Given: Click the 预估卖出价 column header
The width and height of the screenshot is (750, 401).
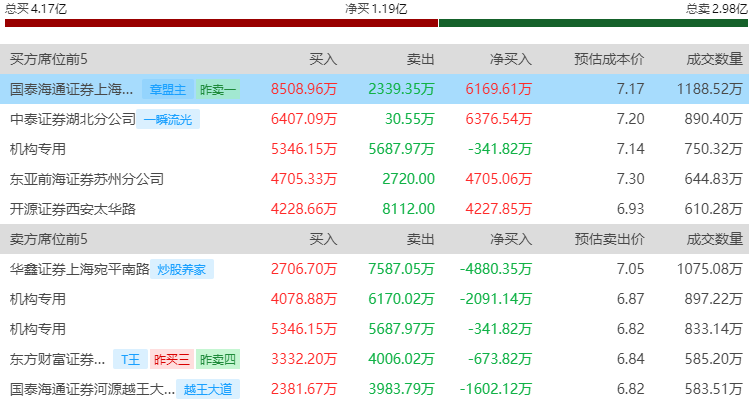Looking at the screenshot, I should tap(609, 239).
